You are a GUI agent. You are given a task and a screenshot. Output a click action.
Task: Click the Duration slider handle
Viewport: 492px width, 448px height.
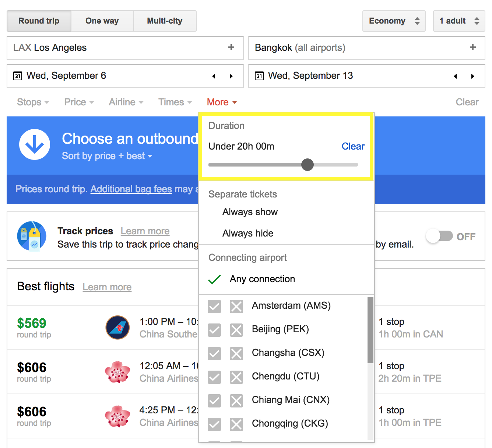point(307,165)
